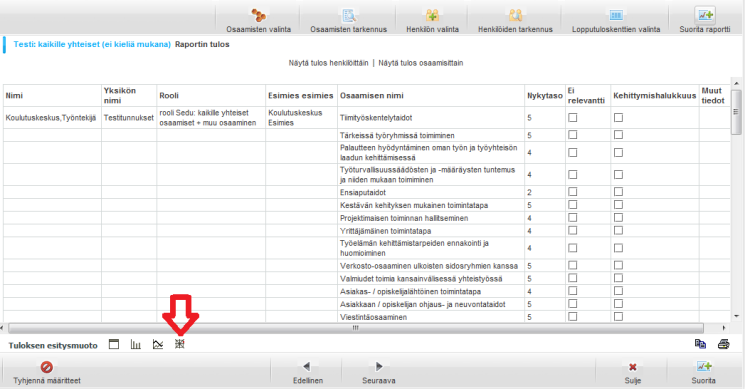The width and height of the screenshot is (745, 389).
Task: Click Näytä tulos henkilöittäin link
Action: pos(328,63)
